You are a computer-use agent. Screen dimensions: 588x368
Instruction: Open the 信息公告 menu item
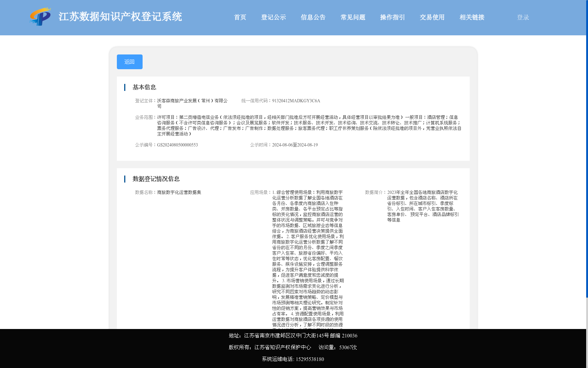click(313, 17)
